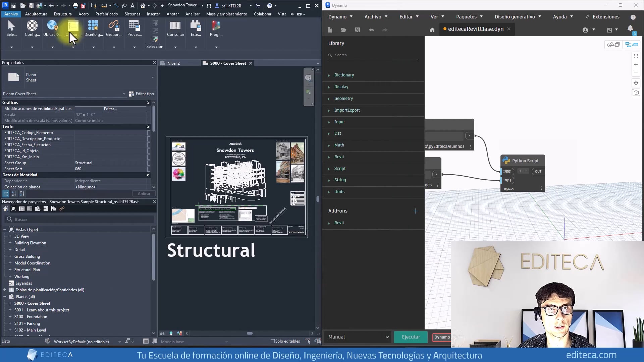Add a new library add-on plus
This screenshot has height=362, width=644.
coord(415,211)
